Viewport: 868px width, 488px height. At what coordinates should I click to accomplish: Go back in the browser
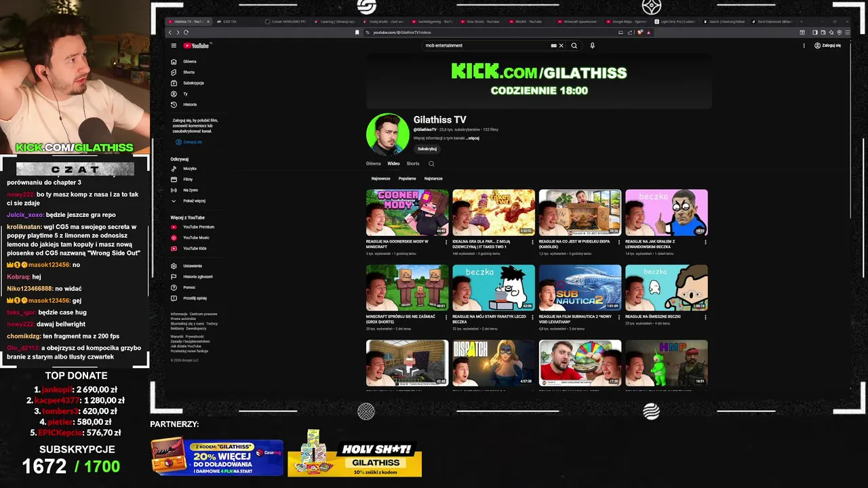tap(170, 32)
